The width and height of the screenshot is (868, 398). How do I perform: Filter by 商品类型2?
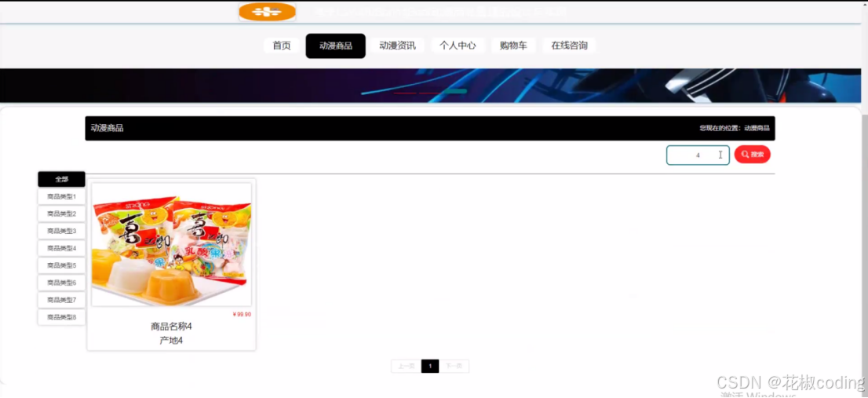61,214
